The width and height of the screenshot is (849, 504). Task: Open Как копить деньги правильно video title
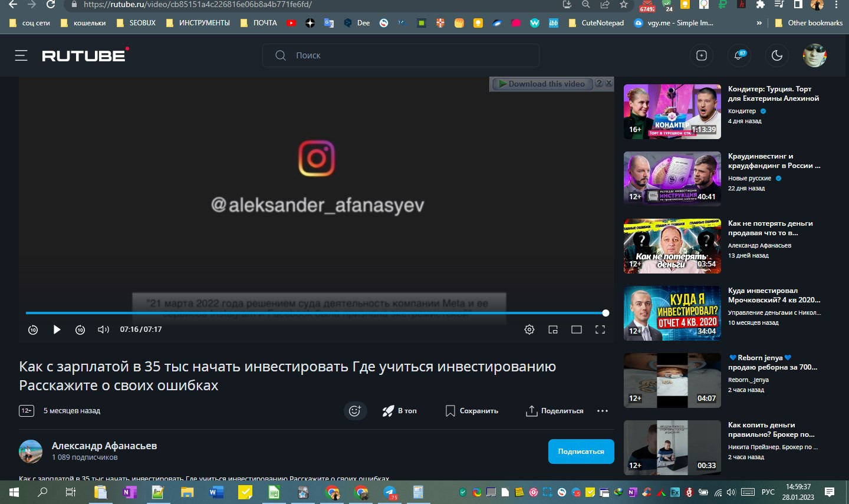coord(771,430)
